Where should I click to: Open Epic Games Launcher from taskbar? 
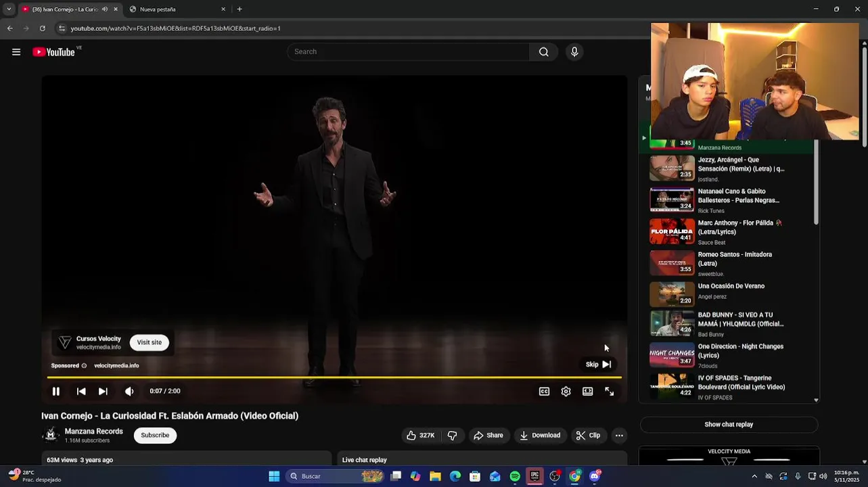pos(534,476)
